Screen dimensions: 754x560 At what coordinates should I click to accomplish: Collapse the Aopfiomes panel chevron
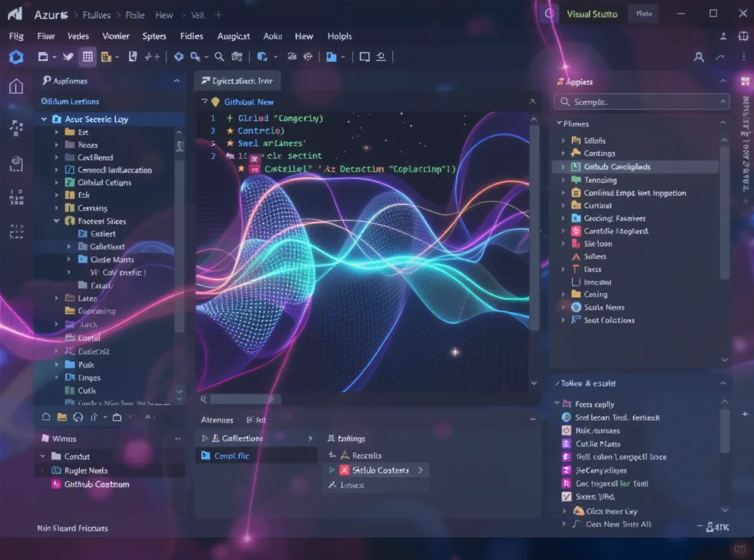tap(176, 81)
